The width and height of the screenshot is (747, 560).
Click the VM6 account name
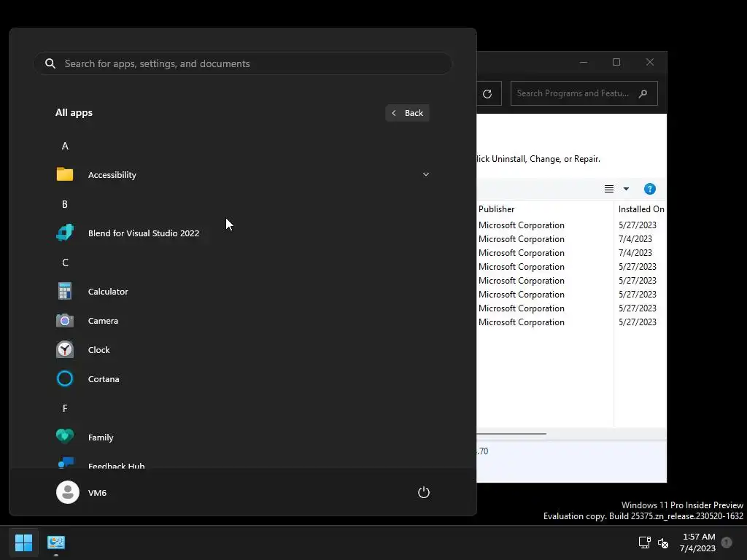coord(97,493)
